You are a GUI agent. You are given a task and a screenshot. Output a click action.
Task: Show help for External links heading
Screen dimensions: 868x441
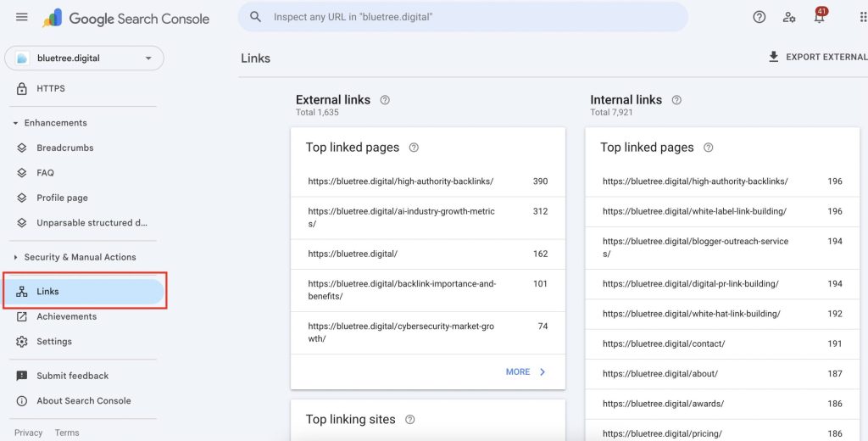tap(385, 100)
